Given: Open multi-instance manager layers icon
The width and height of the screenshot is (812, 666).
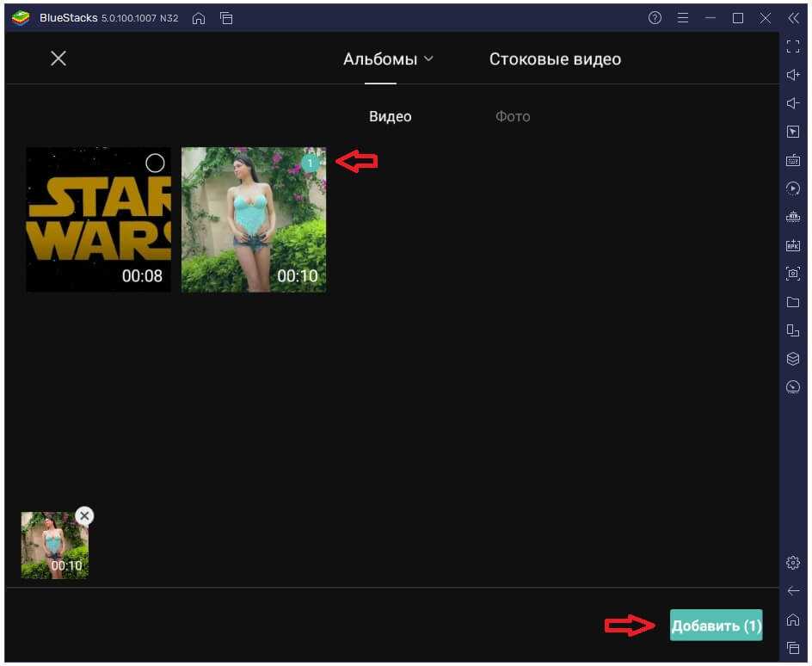Looking at the screenshot, I should coord(793,359).
